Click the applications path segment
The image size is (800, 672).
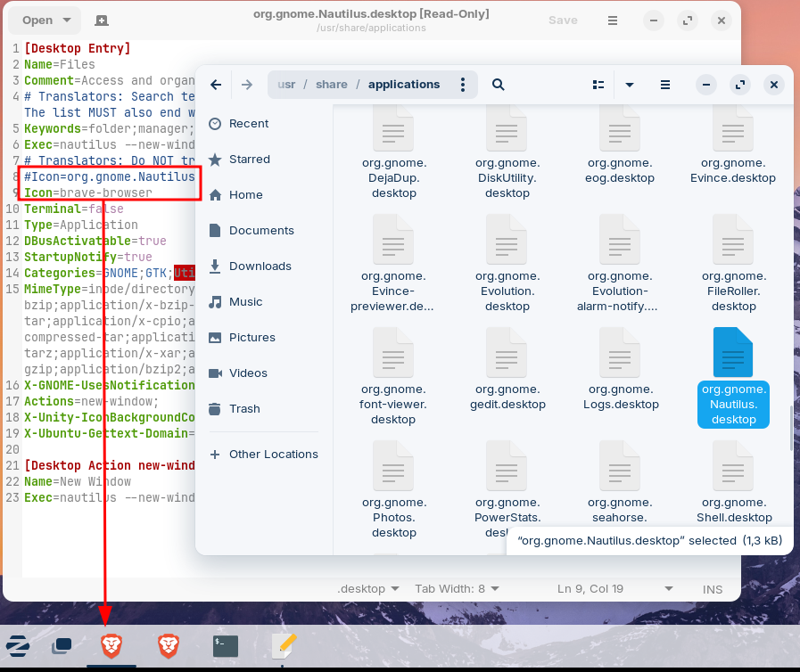click(x=404, y=85)
